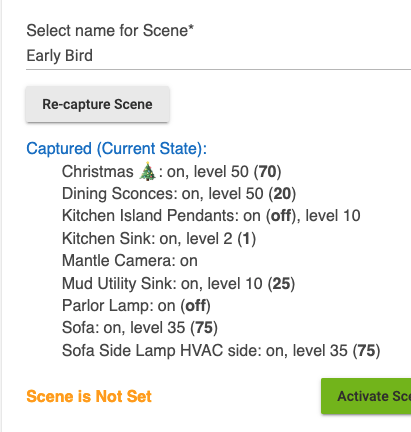The height and width of the screenshot is (432, 411).
Task: Click the Re-capture Scene button
Action: coord(97,104)
